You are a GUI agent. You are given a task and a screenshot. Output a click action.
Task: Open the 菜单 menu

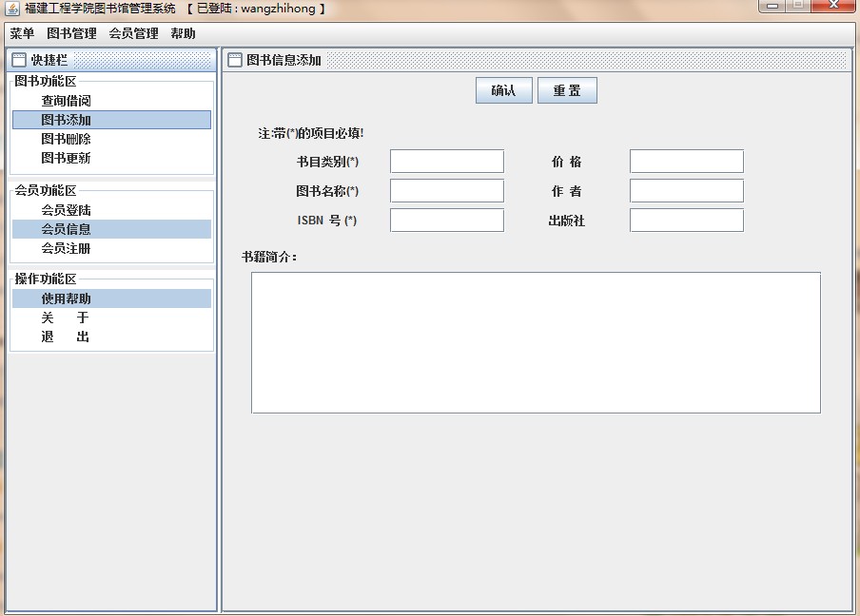22,33
